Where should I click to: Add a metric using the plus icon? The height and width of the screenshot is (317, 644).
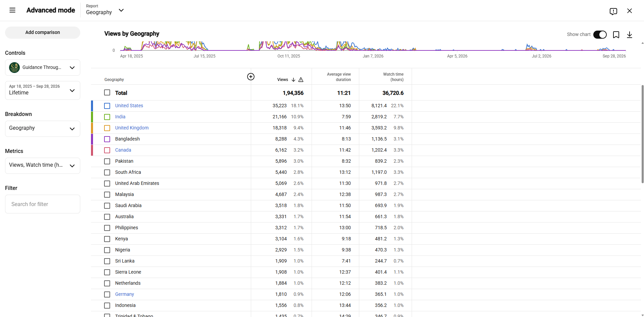pyautogui.click(x=251, y=77)
